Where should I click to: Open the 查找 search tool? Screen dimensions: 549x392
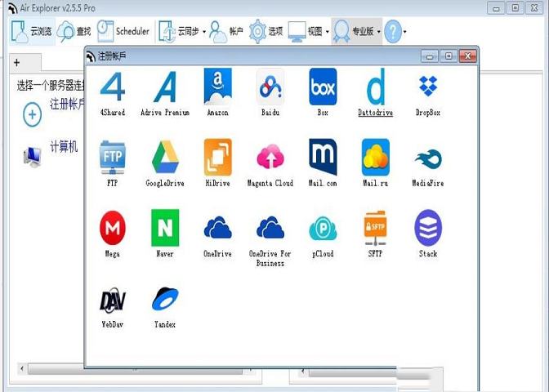click(74, 32)
